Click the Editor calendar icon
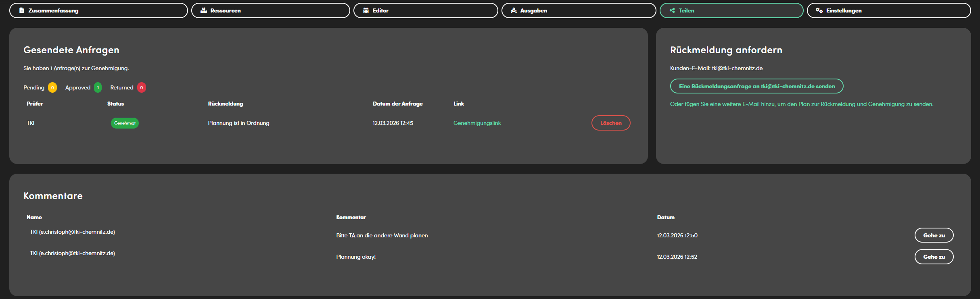This screenshot has width=980, height=299. point(366,10)
